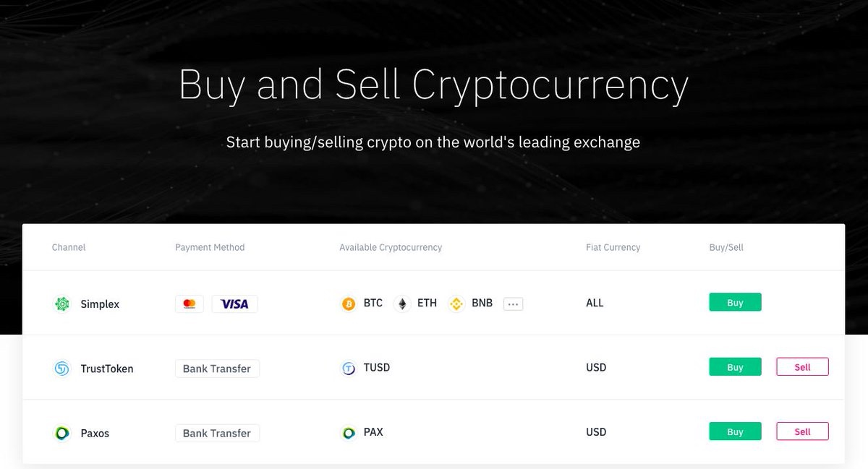Click the ALL fiat currency label

[595, 303]
